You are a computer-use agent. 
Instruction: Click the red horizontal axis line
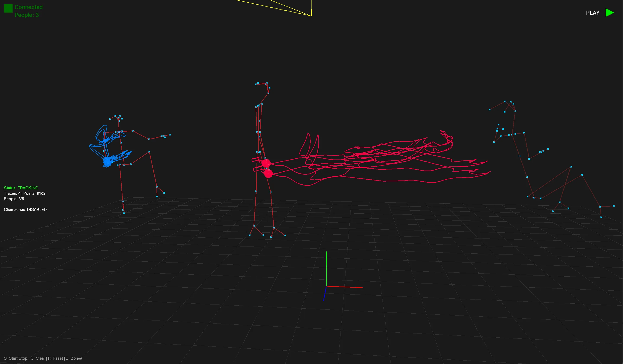[344, 287]
